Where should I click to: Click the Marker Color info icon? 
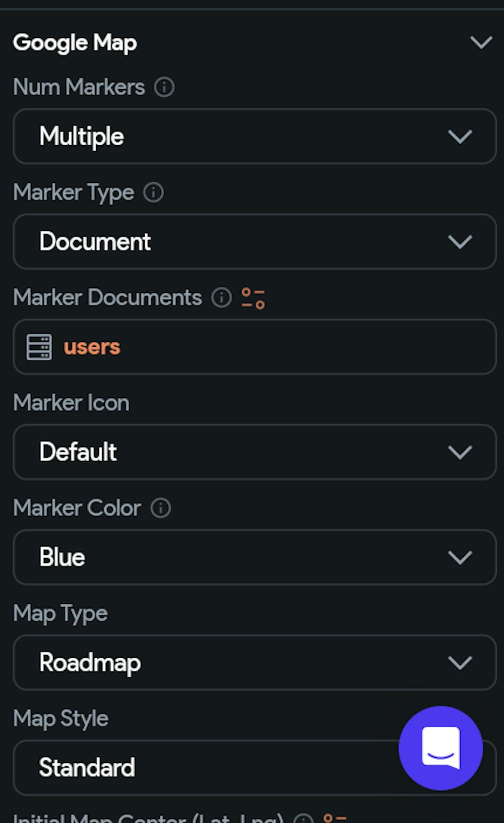pos(161,508)
